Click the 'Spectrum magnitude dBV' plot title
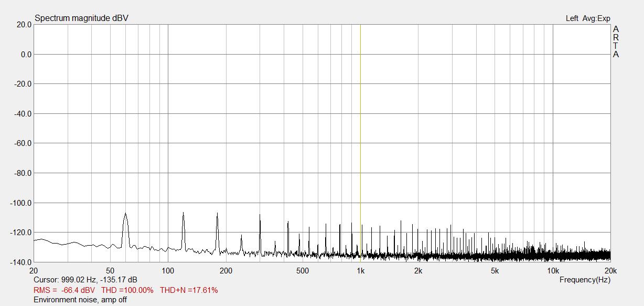Screen dimensions: 644x306 81,18
